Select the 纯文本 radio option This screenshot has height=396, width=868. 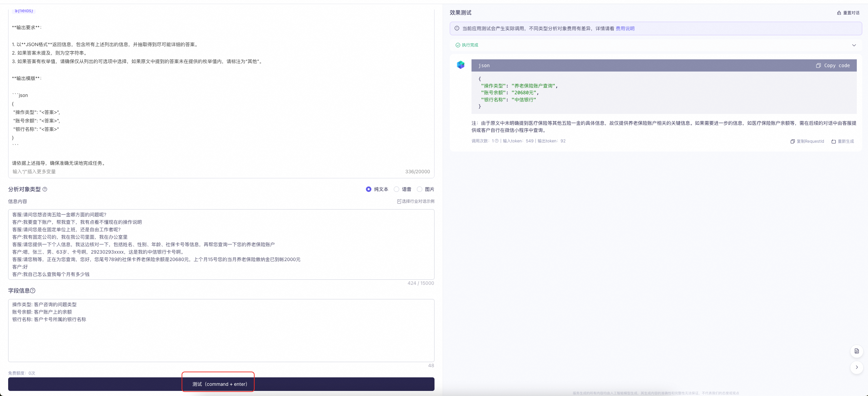click(369, 189)
